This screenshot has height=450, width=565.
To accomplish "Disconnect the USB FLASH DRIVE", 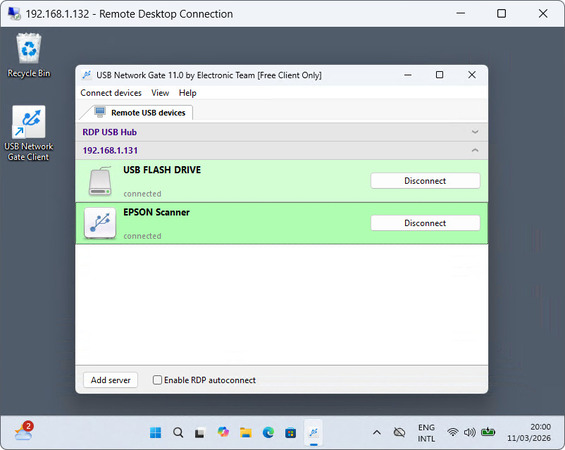I will pos(425,181).
